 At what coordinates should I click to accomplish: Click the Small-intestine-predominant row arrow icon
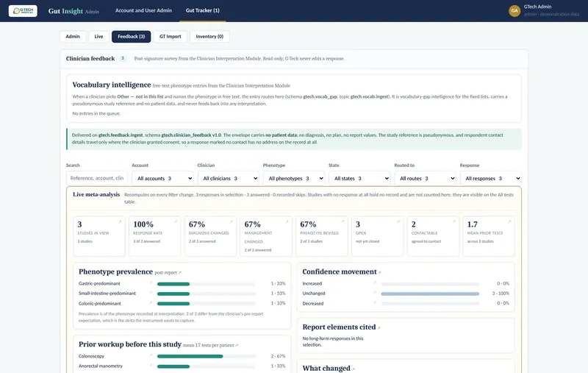151,292
